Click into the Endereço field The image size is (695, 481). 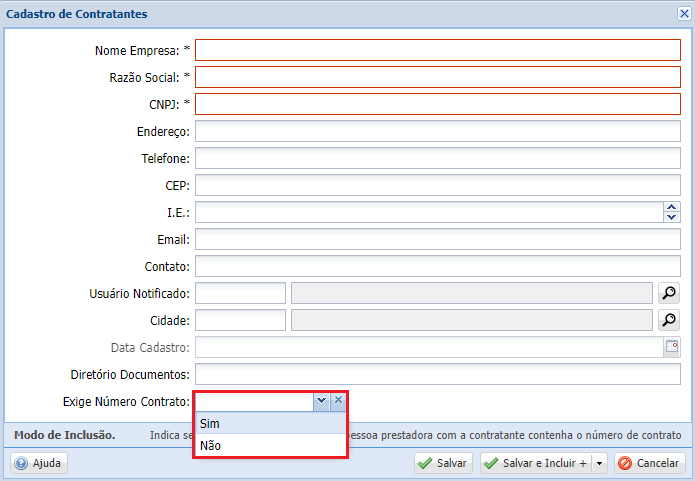pos(438,131)
